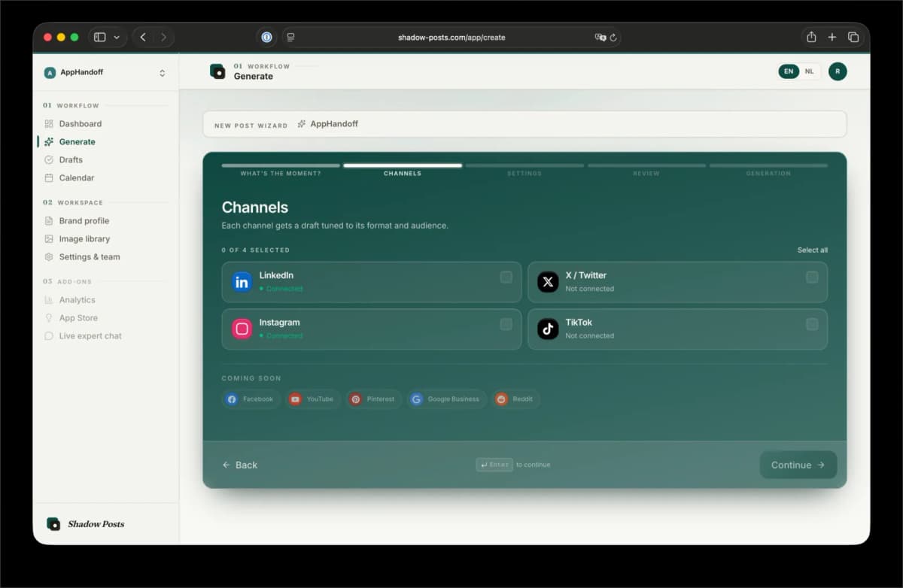Image resolution: width=903 pixels, height=588 pixels.
Task: Click the X / Twitter logo icon
Action: tap(548, 282)
